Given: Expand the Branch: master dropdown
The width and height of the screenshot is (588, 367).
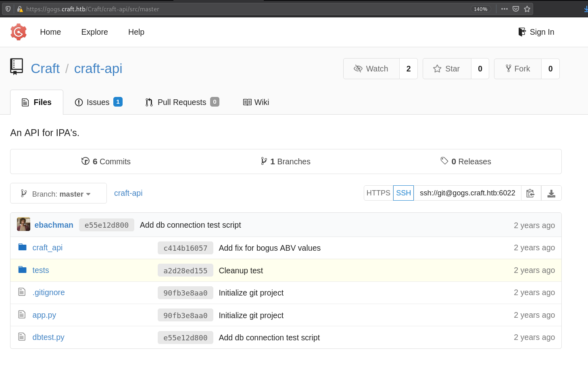Looking at the screenshot, I should click(58, 193).
